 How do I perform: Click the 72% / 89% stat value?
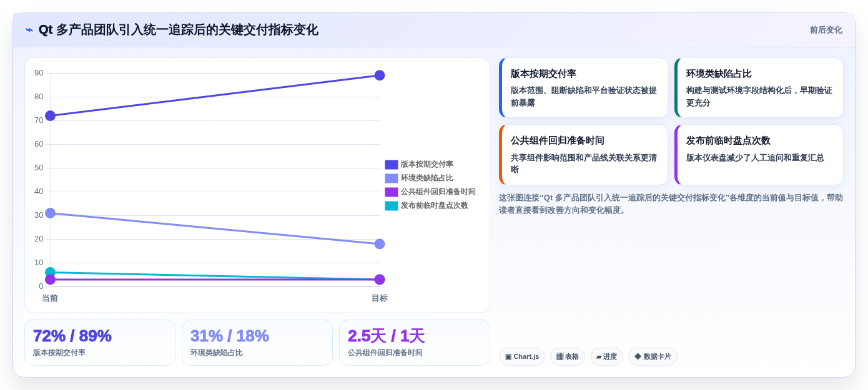[x=72, y=336]
